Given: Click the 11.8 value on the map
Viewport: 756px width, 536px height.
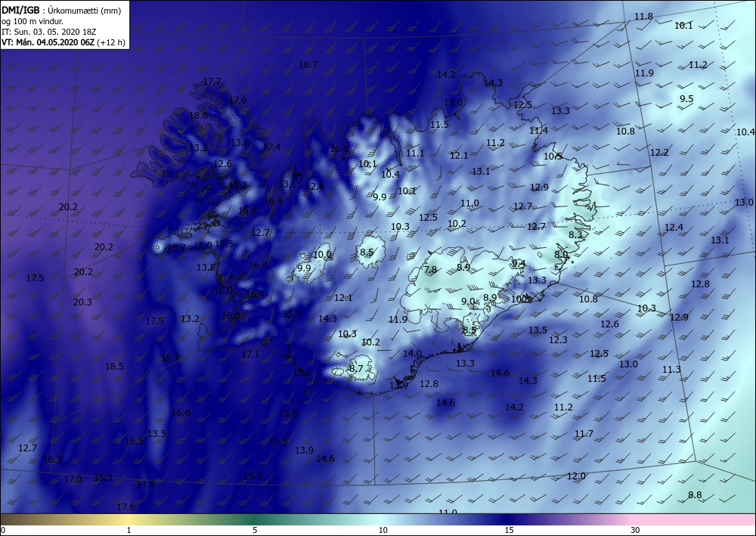Looking at the screenshot, I should click(x=643, y=17).
